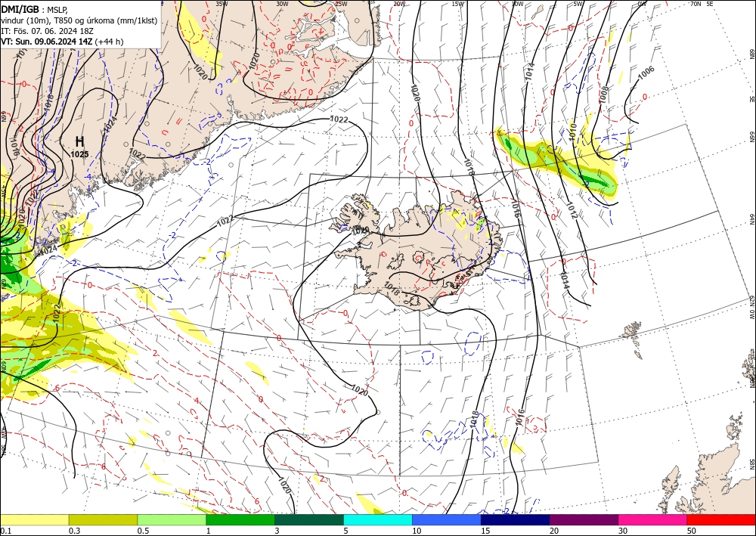Image resolution: width=756 pixels, height=536 pixels.
Task: Click the '1010' isobar label
Action: pyautogui.click(x=572, y=131)
